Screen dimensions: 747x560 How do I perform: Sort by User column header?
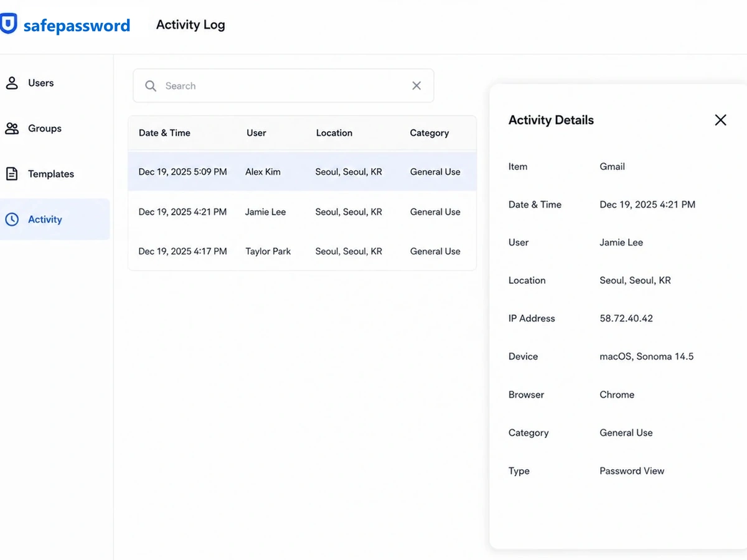coord(256,133)
